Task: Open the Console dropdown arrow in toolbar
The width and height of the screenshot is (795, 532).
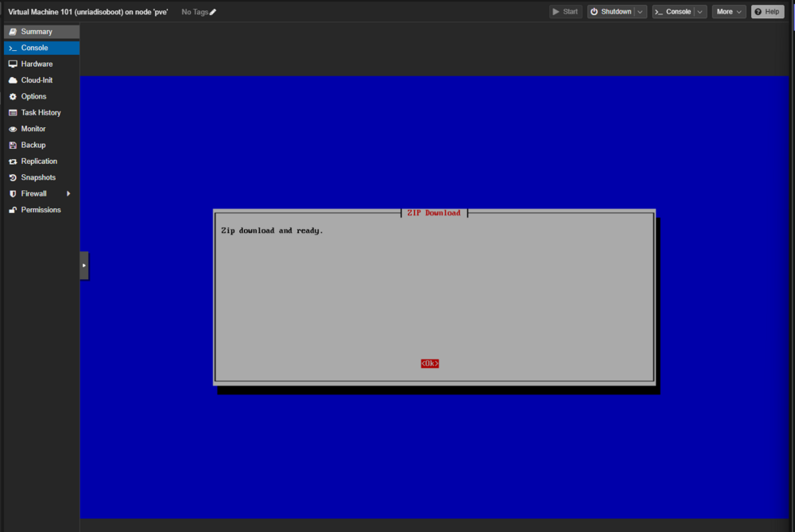Action: coord(700,12)
